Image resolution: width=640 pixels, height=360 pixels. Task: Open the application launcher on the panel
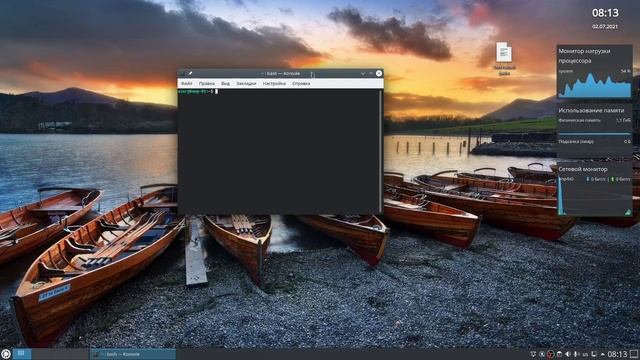pos(5,354)
